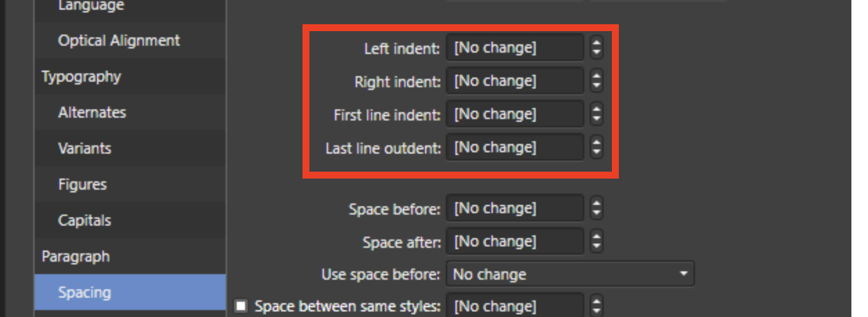The image size is (868, 317).
Task: Click the Space before input field
Action: pos(515,208)
